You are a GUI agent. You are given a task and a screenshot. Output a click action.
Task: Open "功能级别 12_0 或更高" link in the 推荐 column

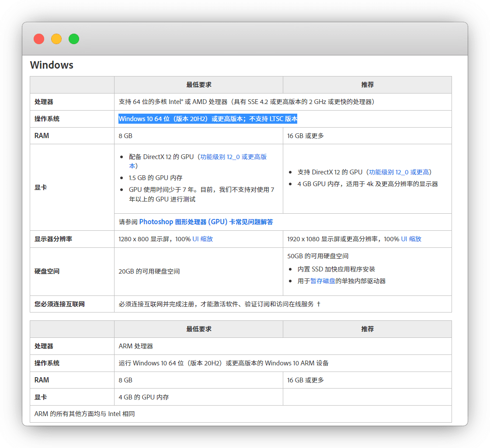coord(399,172)
